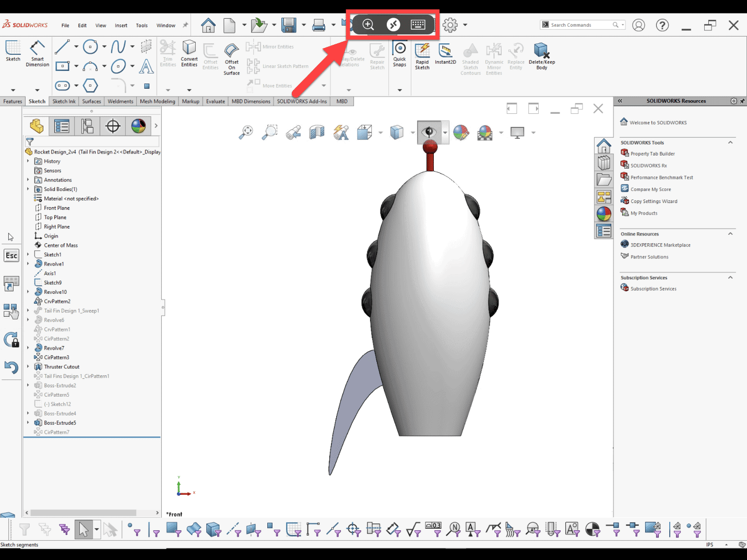Toggle Hide/Show Items eye icon
This screenshot has height=560, width=747.
pyautogui.click(x=429, y=132)
